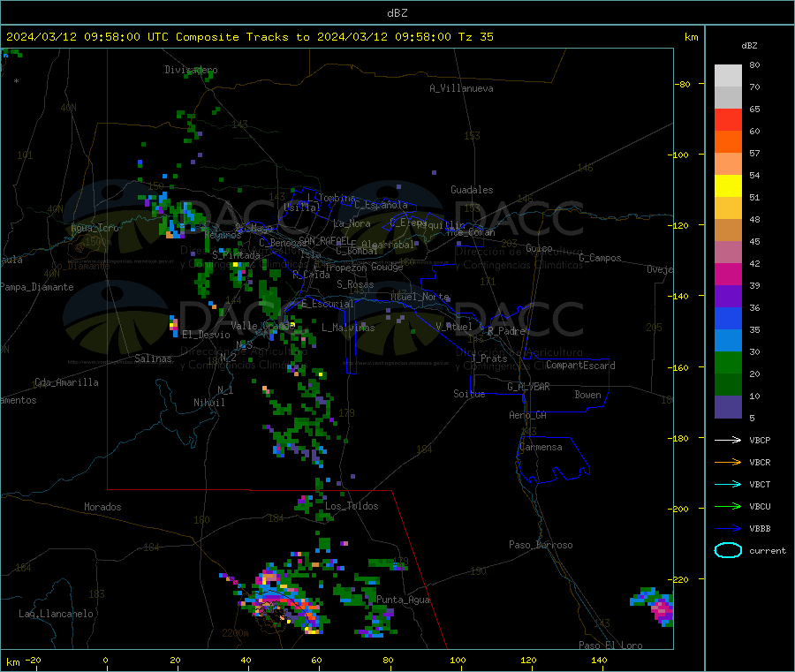Screen dimensions: 795x672
Task: Click the 'Pampa_Diamante' map label
Action: click(36, 287)
